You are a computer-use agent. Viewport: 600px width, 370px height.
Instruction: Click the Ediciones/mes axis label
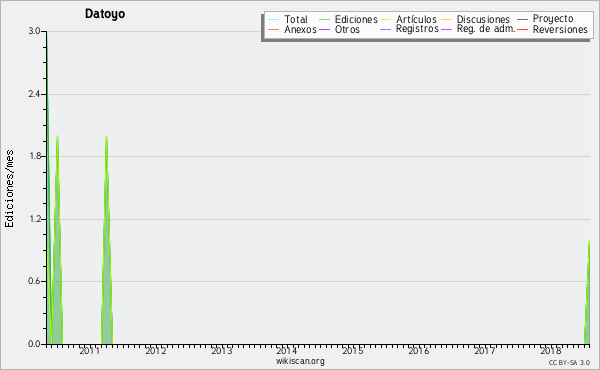coord(9,189)
